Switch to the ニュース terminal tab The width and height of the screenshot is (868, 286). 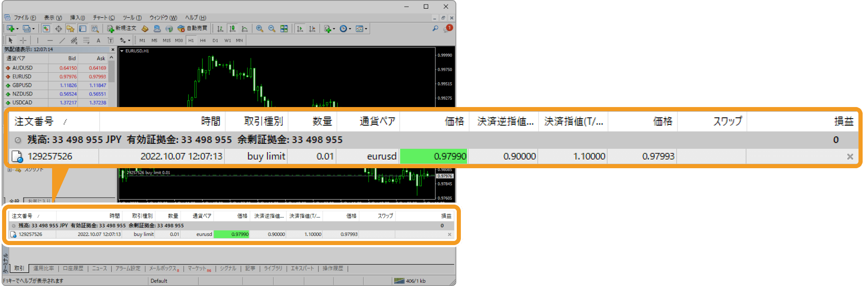[100, 269]
